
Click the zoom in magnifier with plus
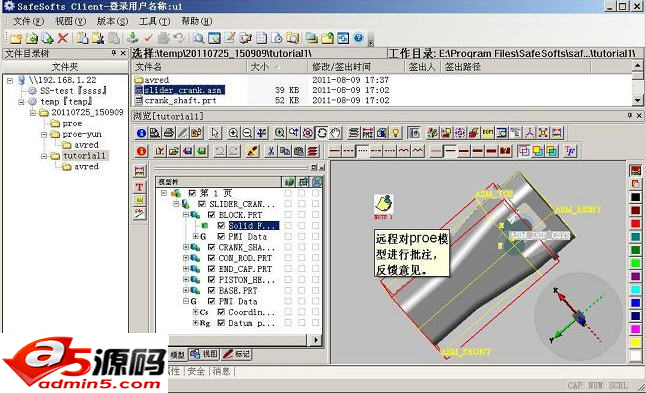(233, 133)
